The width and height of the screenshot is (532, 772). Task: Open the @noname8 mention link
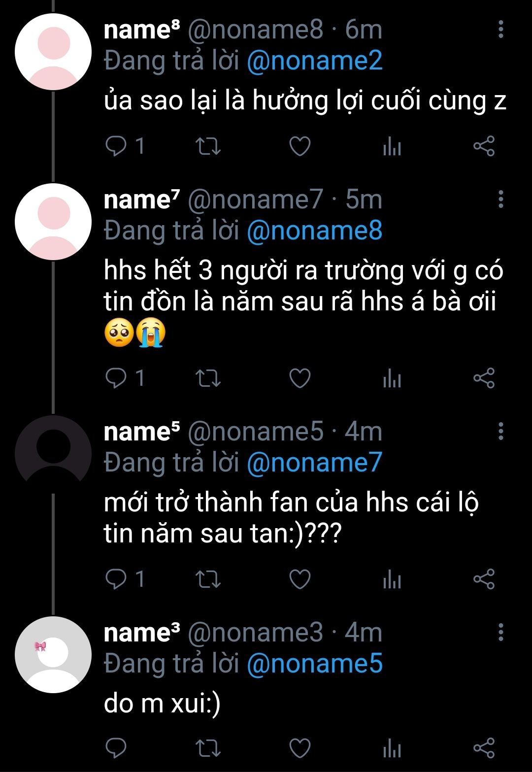[x=314, y=231]
